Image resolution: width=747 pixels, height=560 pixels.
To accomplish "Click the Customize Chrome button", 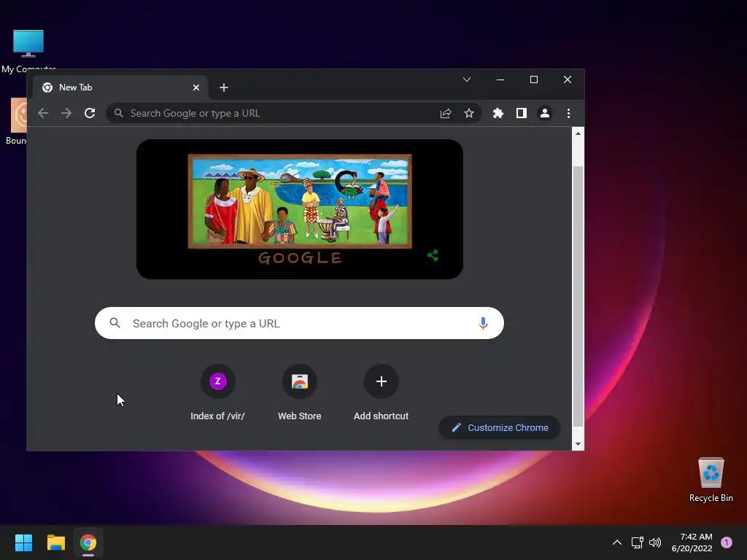I will pyautogui.click(x=499, y=427).
